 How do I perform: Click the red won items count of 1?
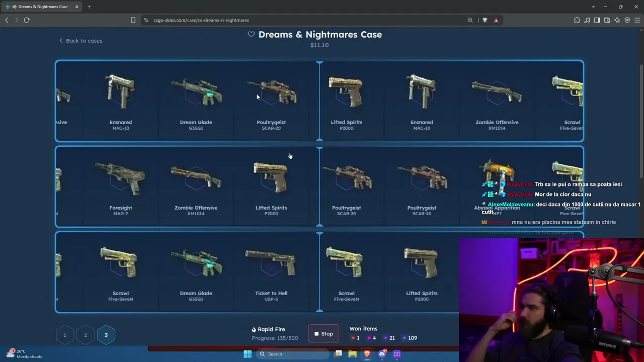tap(355, 338)
